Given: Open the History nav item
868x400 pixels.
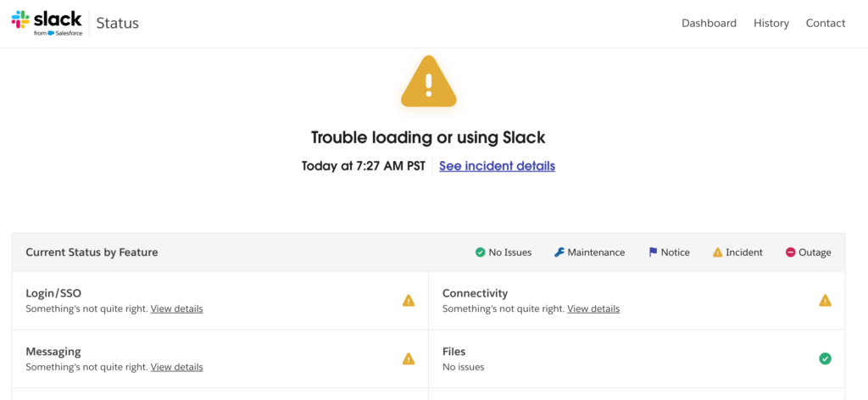Looking at the screenshot, I should (x=771, y=23).
